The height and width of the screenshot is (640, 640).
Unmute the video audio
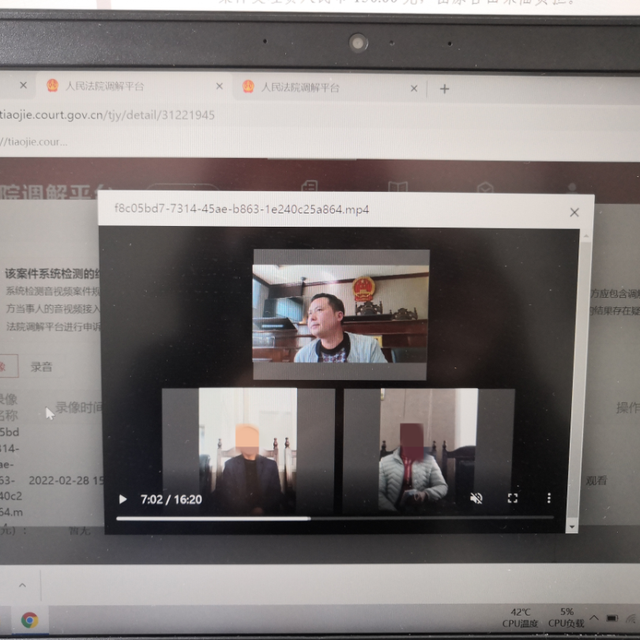[476, 498]
